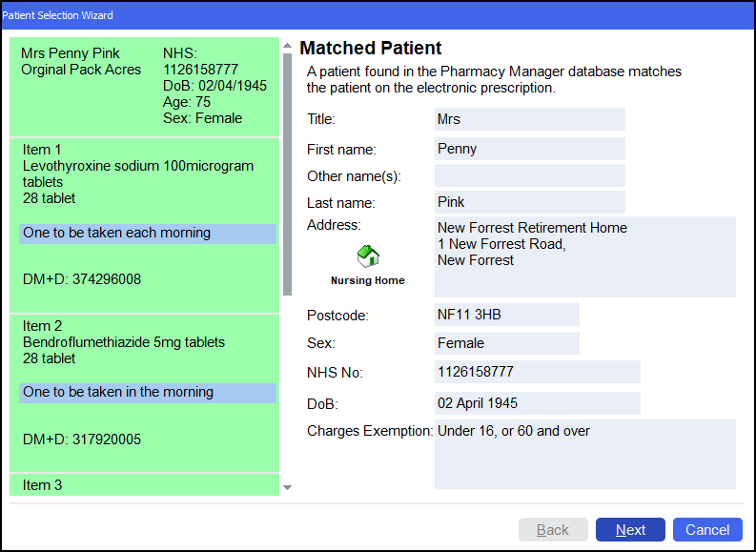Click the Address box with New Forrest Retirement Home

coord(584,256)
